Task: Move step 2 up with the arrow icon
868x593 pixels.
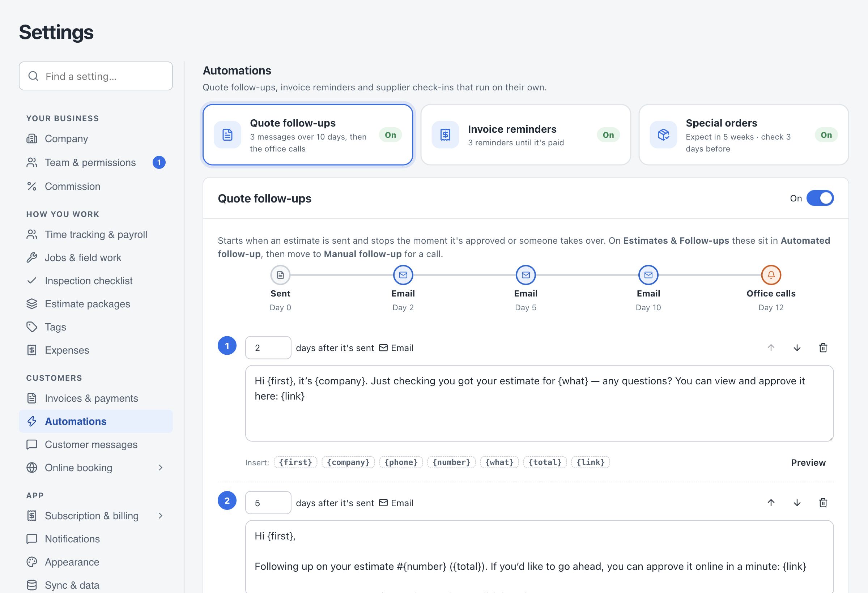Action: pyautogui.click(x=771, y=503)
